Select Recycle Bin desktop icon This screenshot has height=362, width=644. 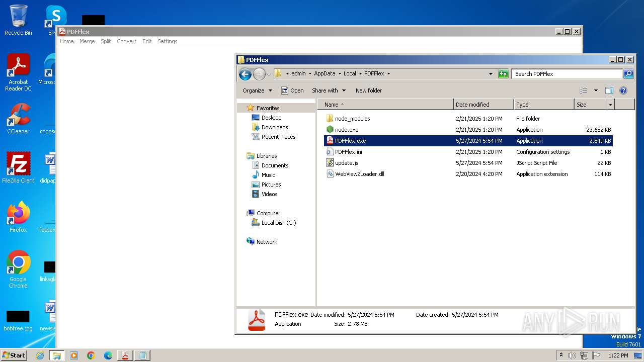[x=18, y=20]
